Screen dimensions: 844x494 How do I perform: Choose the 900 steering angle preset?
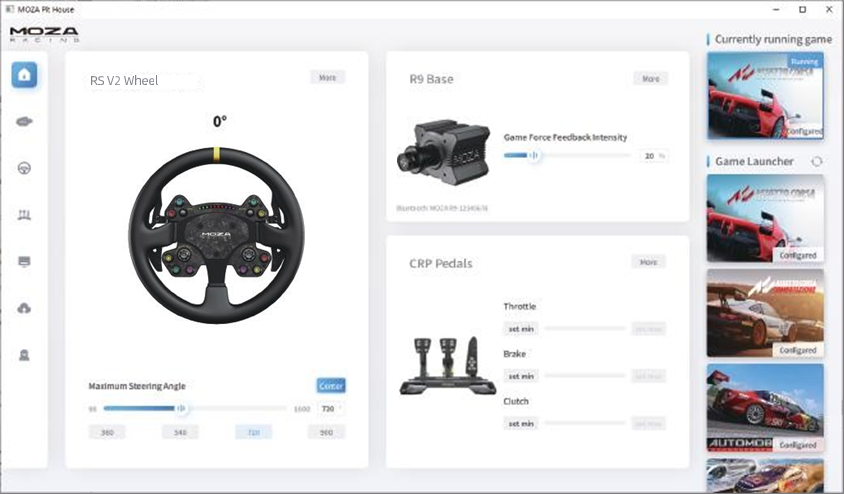(x=326, y=432)
